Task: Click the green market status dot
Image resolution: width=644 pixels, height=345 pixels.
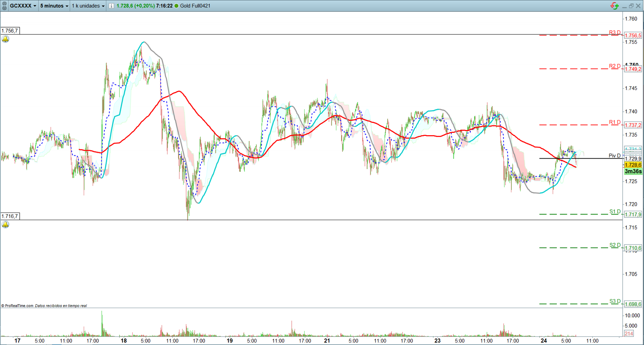Action: click(176, 6)
